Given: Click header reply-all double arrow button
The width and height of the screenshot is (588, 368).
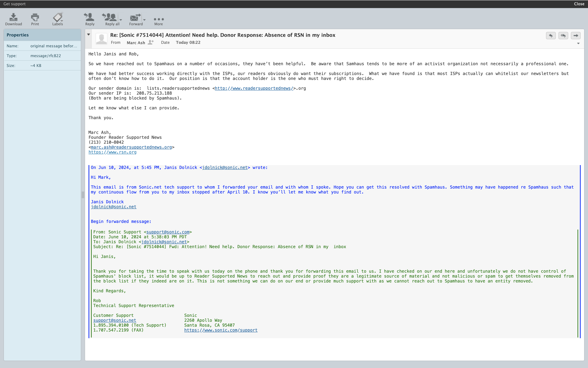Looking at the screenshot, I should 563,36.
